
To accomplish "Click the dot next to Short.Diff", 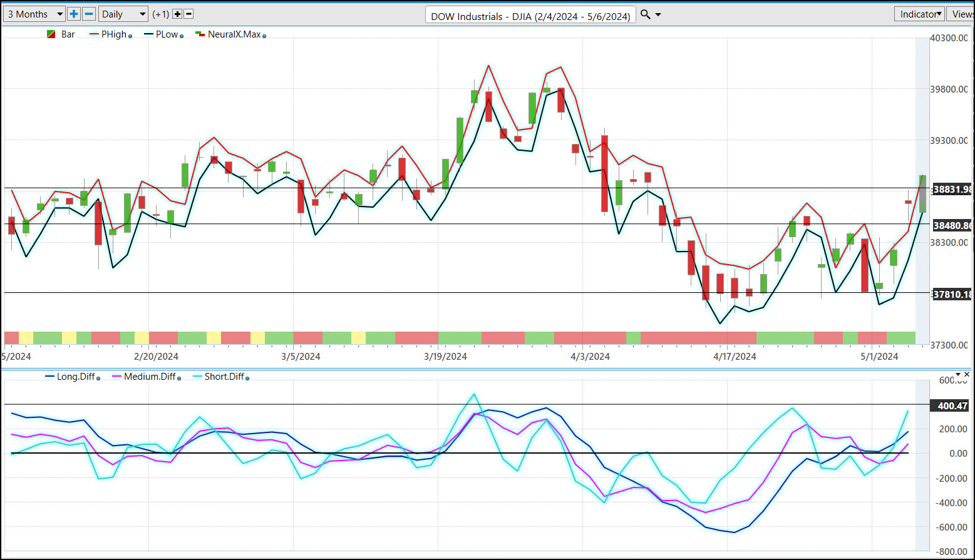I will [x=247, y=379].
